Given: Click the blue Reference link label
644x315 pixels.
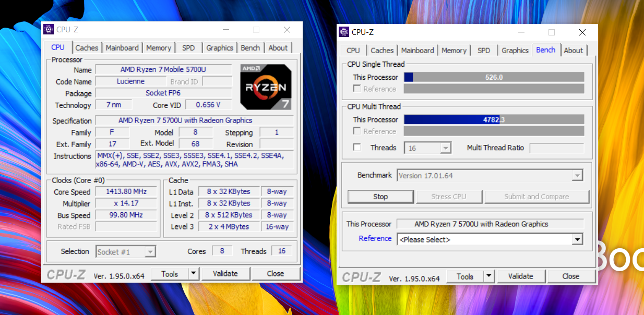Looking at the screenshot, I should [x=375, y=238].
